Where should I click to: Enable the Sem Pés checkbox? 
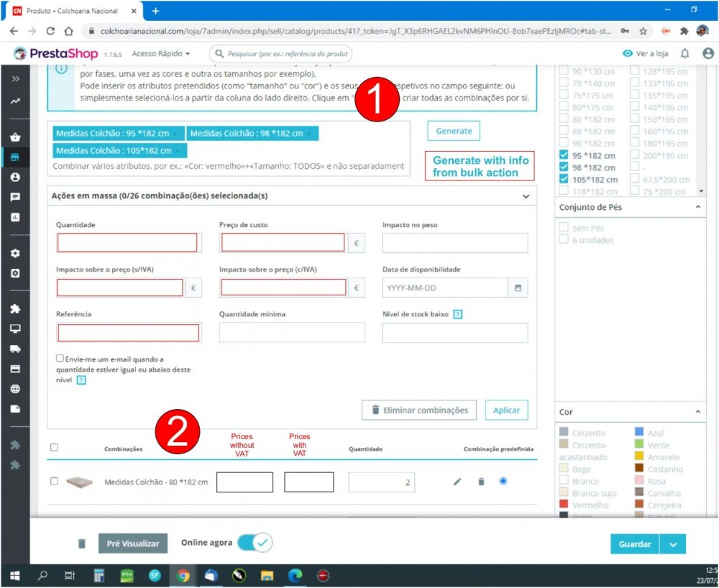pos(564,226)
